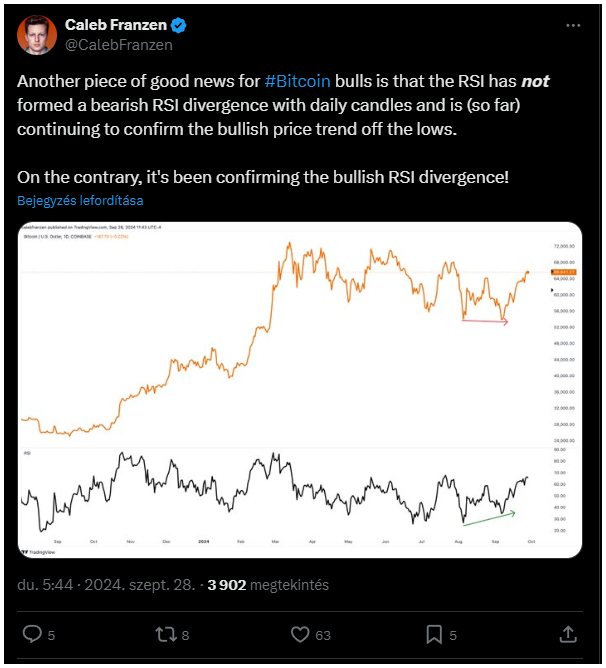Like the tweet with heart icon

click(x=300, y=634)
